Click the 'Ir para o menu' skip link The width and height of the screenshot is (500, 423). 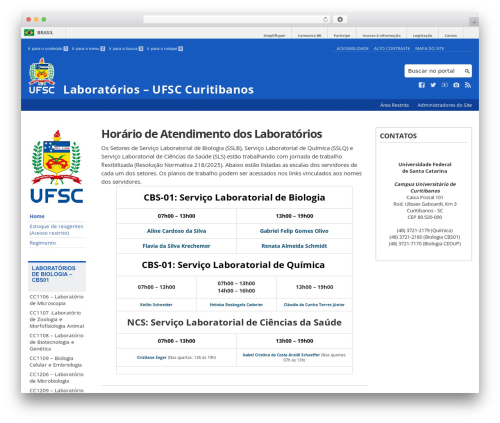tap(88, 49)
